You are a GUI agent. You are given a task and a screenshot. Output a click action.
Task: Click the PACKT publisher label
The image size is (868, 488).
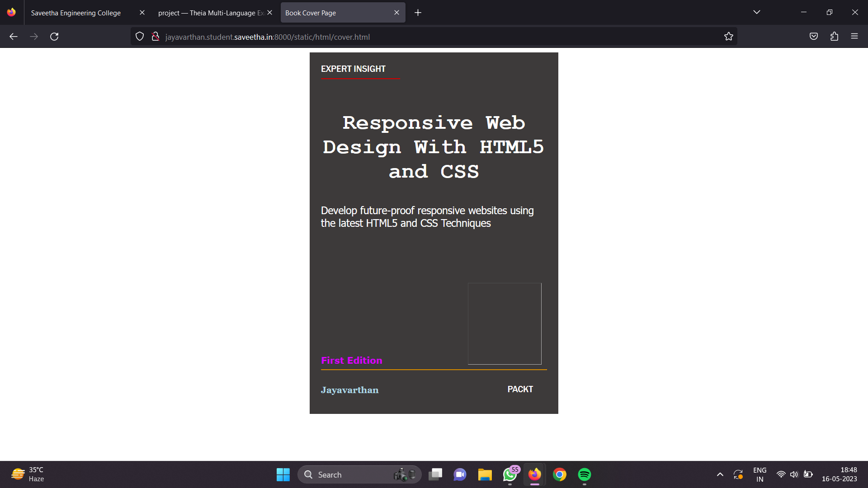(520, 389)
